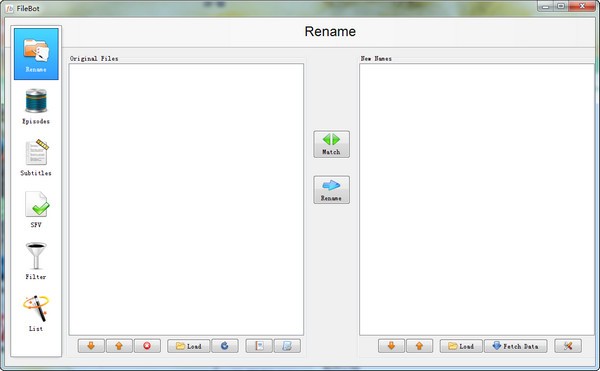Open the Episodes panel
Viewport: 600px width, 371px height.
pyautogui.click(x=36, y=106)
